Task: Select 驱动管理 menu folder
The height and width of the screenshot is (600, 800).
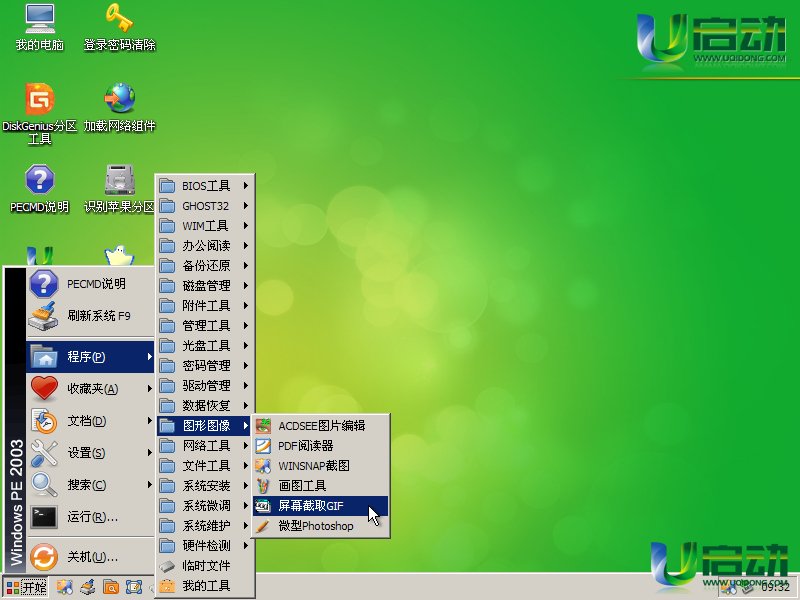Action: coord(205,385)
